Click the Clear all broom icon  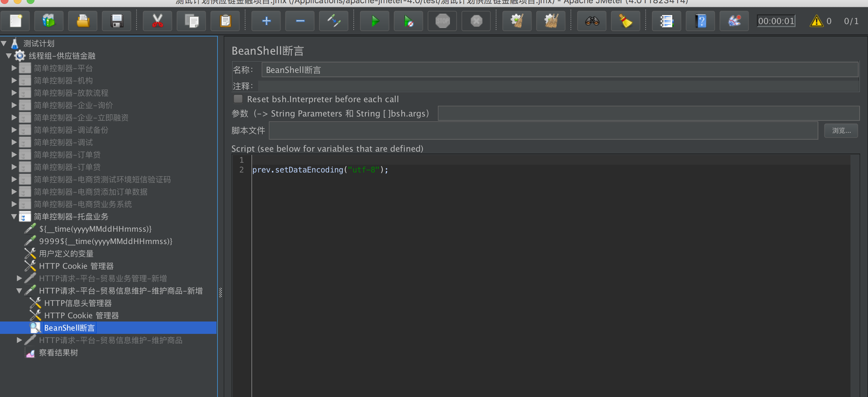pyautogui.click(x=551, y=21)
